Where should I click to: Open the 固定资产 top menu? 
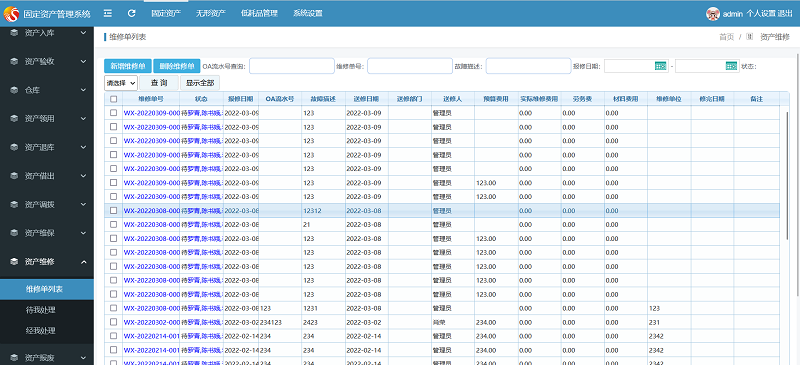pyautogui.click(x=166, y=13)
